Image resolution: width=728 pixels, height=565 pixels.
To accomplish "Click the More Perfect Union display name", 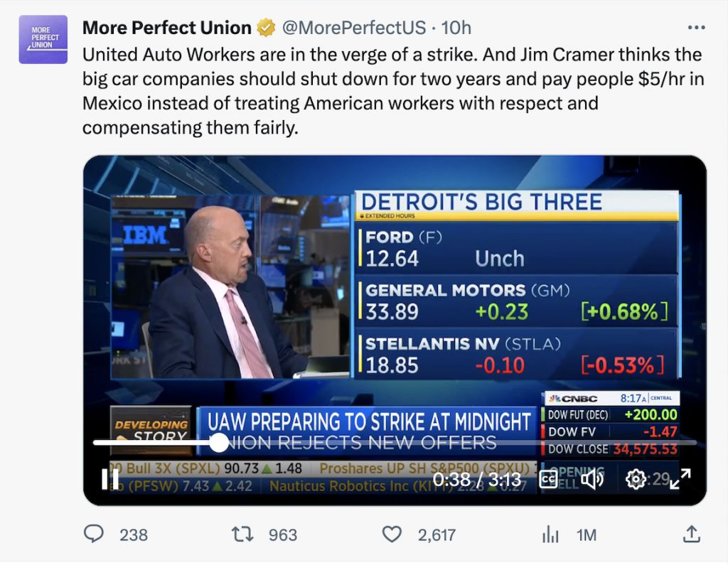I will coord(166,28).
